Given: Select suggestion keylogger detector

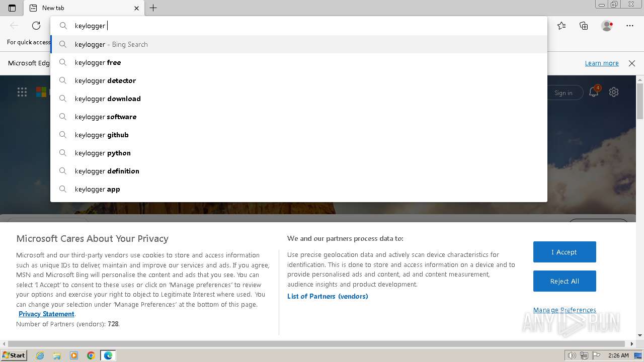Looking at the screenshot, I should tap(299, 80).
